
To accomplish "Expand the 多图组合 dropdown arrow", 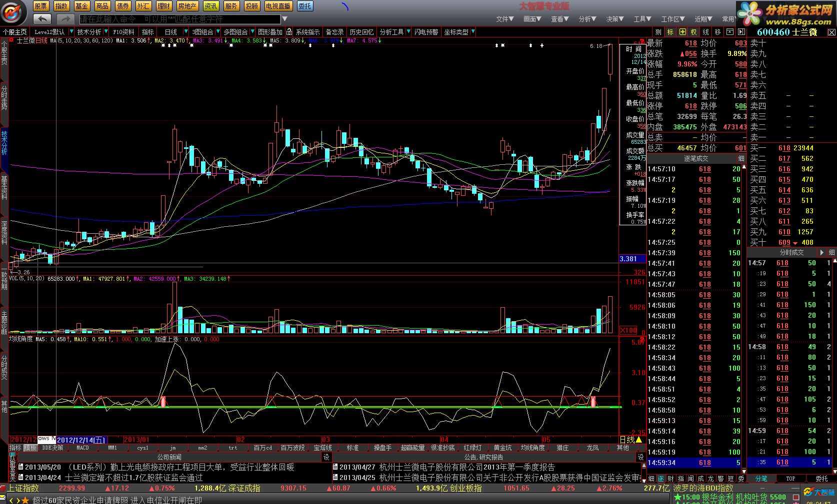I will 252,32.
